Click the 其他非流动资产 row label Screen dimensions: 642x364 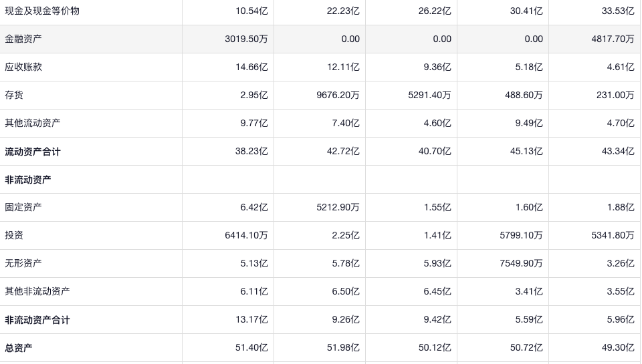point(37,291)
